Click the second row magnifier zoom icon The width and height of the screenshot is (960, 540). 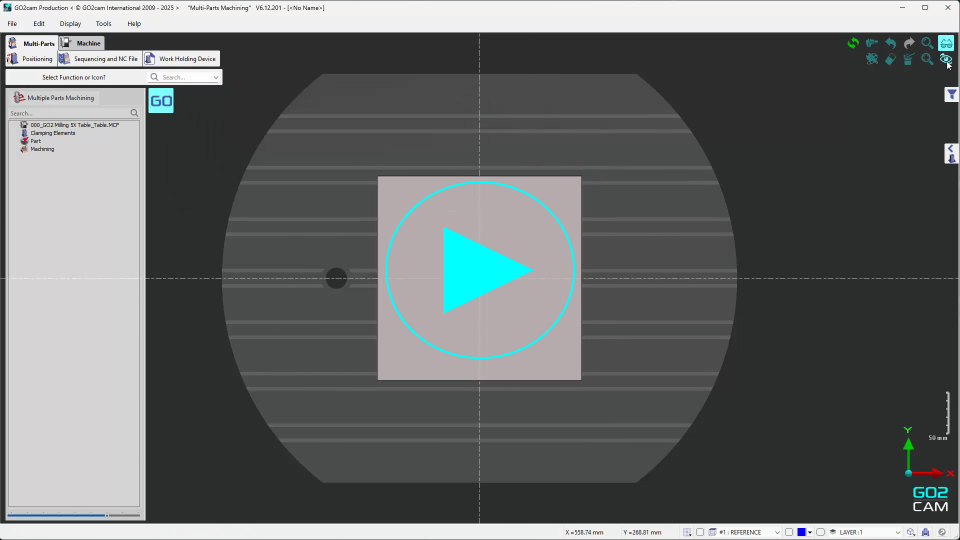(928, 59)
